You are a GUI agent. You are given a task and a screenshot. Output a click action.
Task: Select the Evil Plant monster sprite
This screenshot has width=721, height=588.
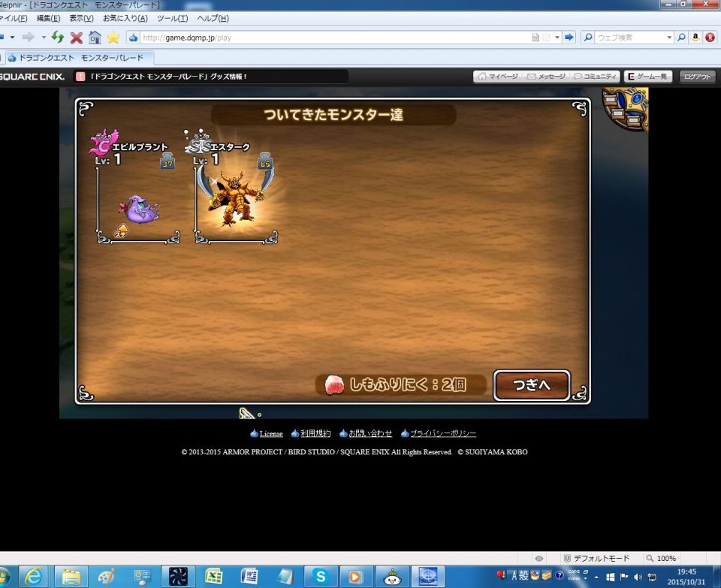tap(140, 210)
